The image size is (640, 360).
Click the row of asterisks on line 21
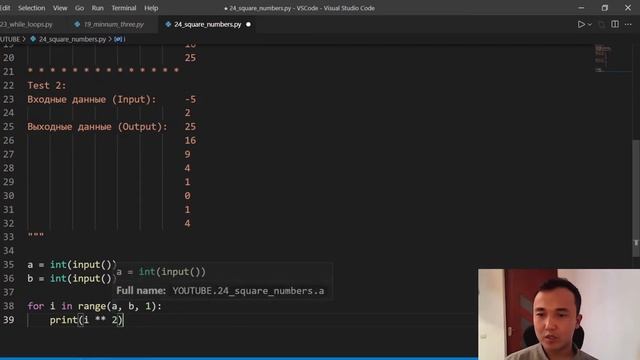(x=103, y=71)
